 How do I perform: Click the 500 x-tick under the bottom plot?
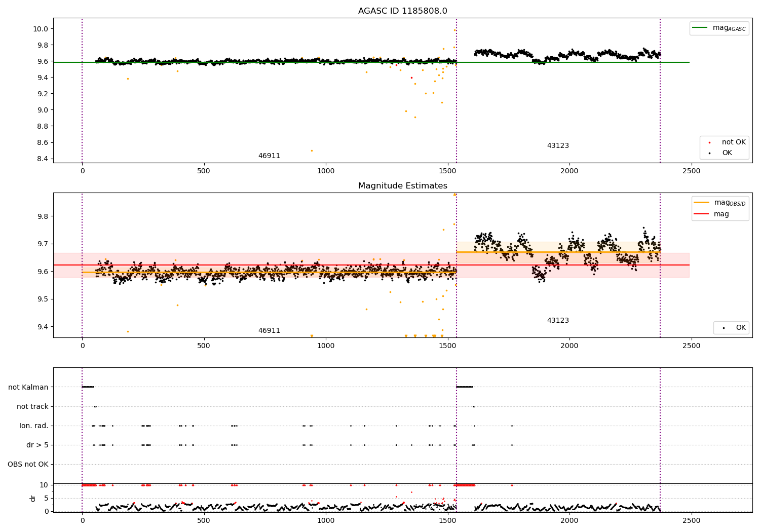(x=204, y=521)
